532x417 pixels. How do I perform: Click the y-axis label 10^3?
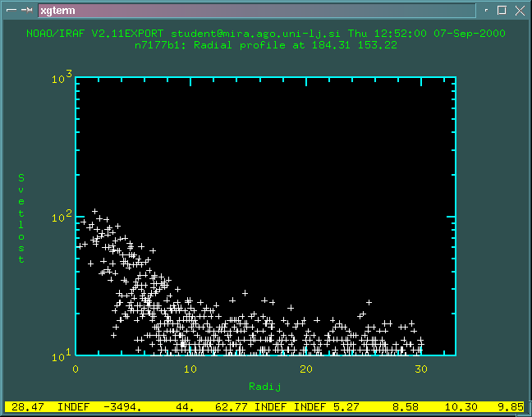(62, 78)
